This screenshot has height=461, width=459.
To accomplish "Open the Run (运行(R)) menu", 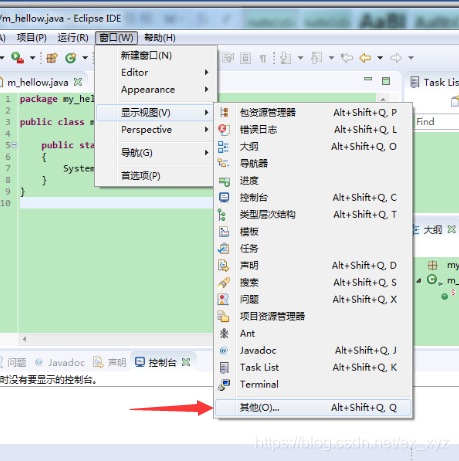I will [x=73, y=38].
